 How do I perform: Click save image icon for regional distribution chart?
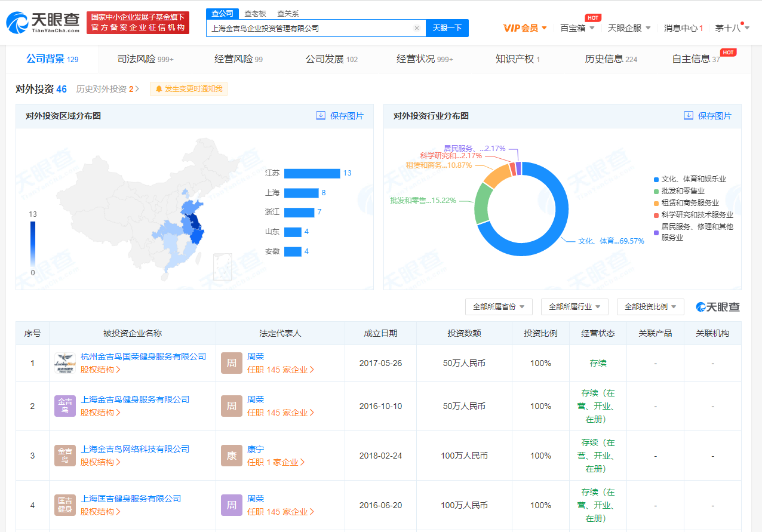(321, 116)
